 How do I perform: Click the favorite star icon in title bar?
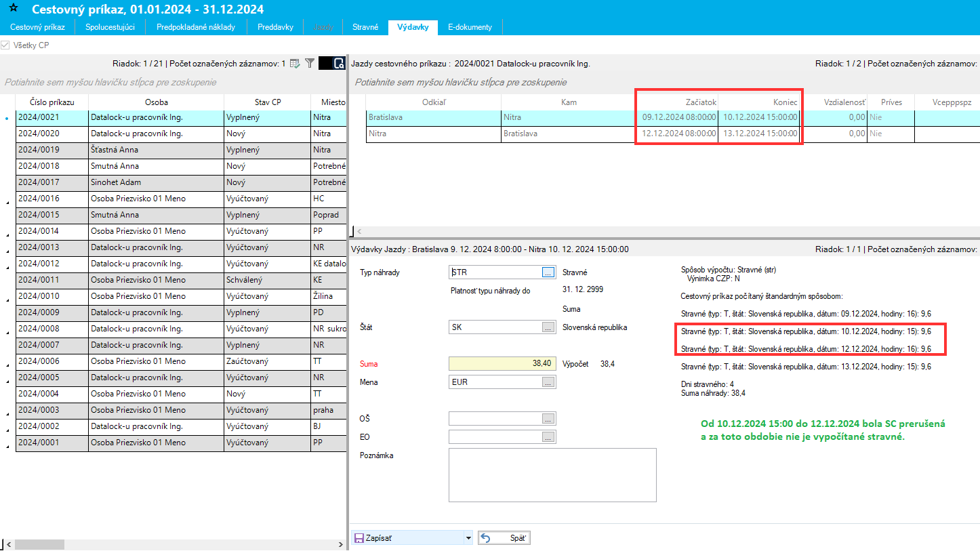15,9
